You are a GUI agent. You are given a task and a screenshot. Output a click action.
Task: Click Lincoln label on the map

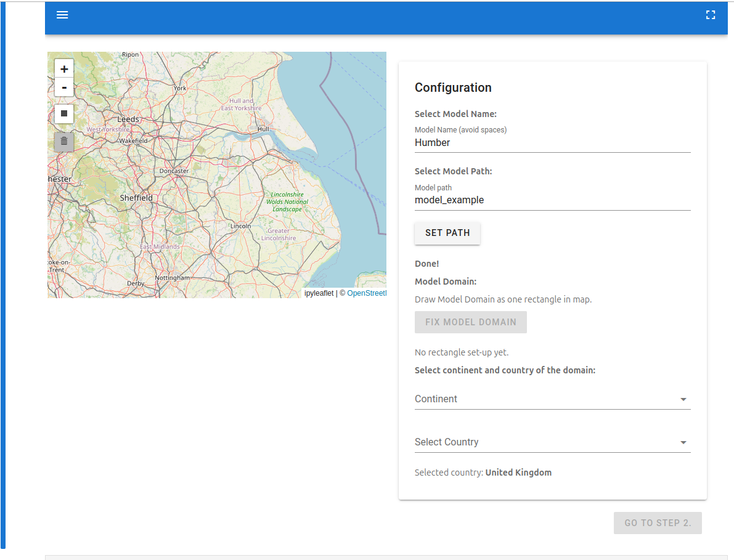pos(240,226)
